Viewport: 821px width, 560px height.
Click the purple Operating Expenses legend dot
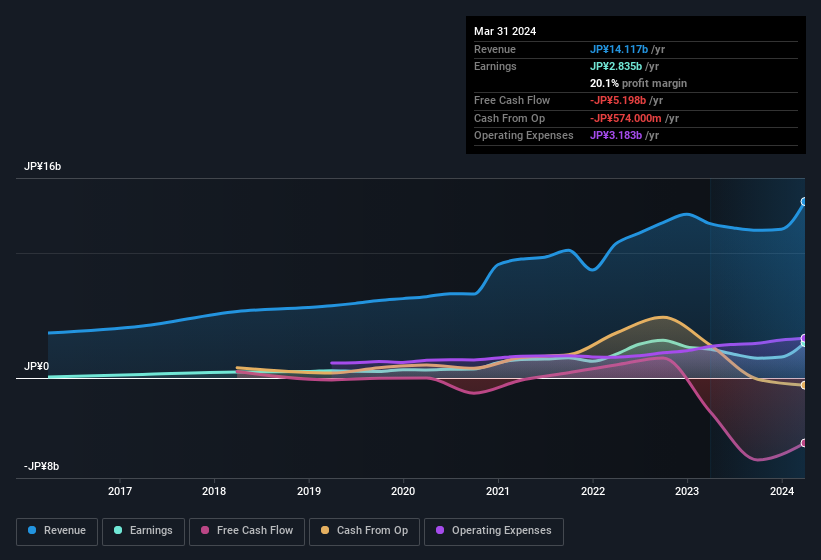pyautogui.click(x=441, y=531)
